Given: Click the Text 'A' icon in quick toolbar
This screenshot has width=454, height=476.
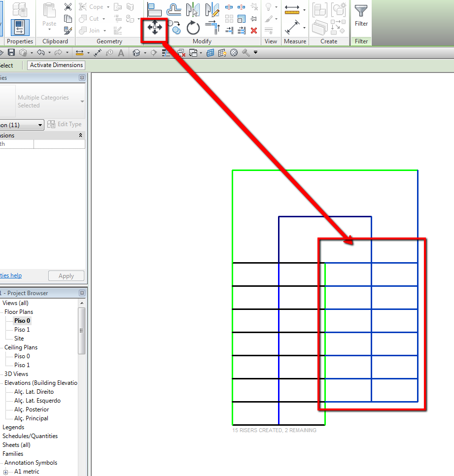Looking at the screenshot, I should 121,53.
